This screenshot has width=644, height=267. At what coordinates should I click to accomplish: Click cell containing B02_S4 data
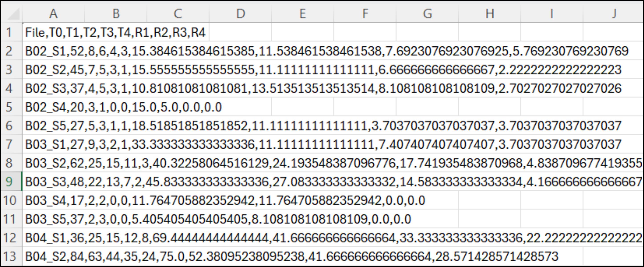coord(53,107)
